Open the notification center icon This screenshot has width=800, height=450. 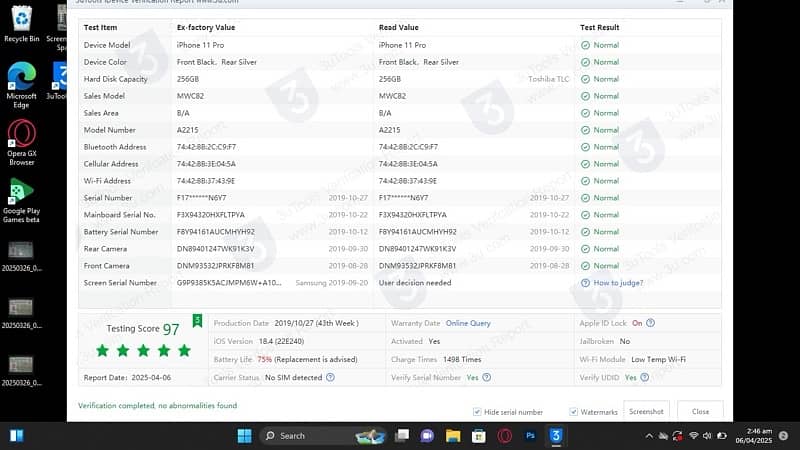point(783,436)
